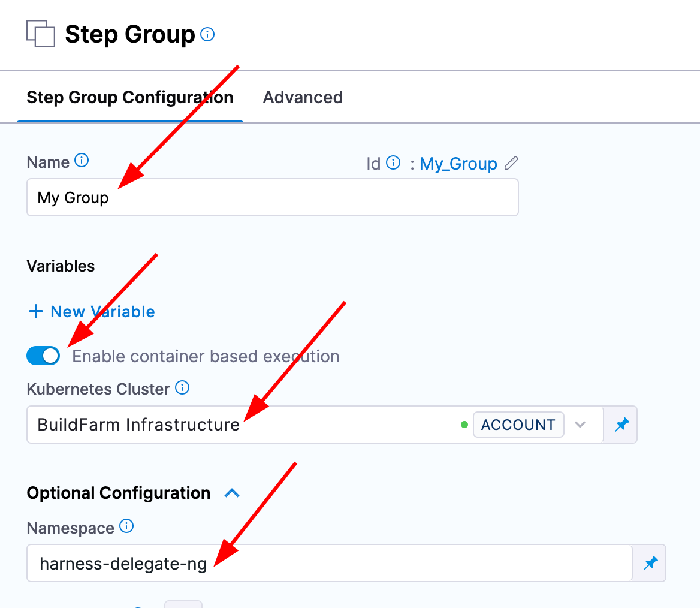Click the pencil icon to edit Id
700x608 pixels.
tap(511, 163)
